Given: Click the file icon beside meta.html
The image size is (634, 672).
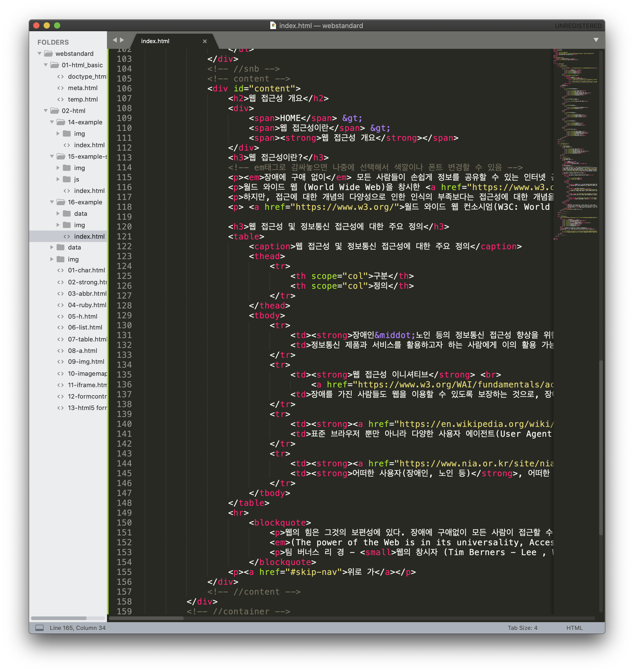Looking at the screenshot, I should [x=60, y=88].
